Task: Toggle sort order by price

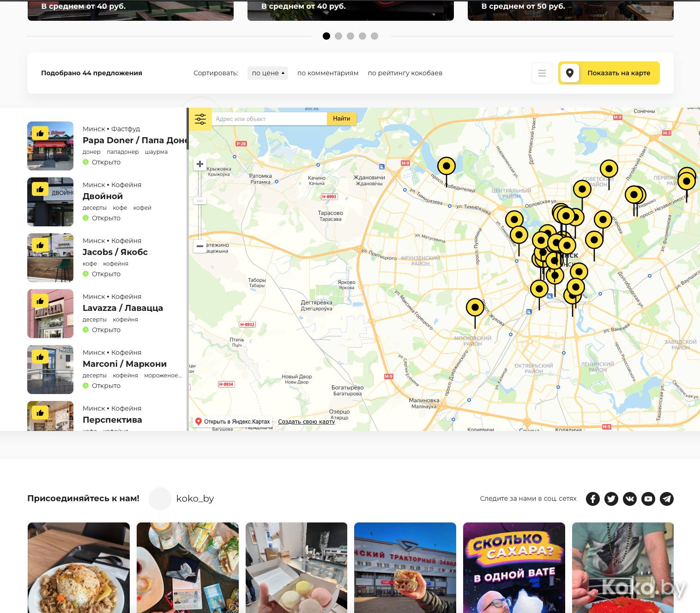Action: [x=268, y=73]
